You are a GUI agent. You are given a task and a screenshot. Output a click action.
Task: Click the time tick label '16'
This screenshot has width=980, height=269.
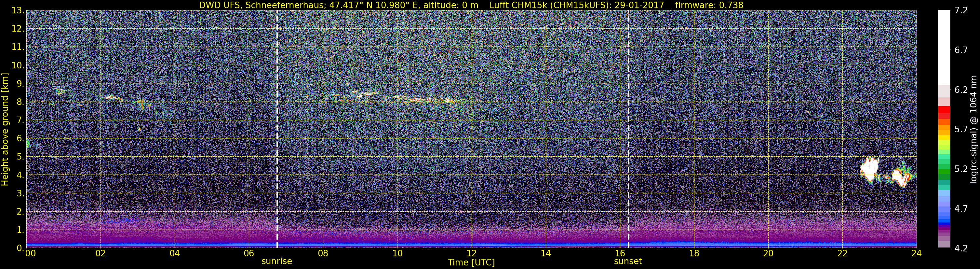click(620, 253)
